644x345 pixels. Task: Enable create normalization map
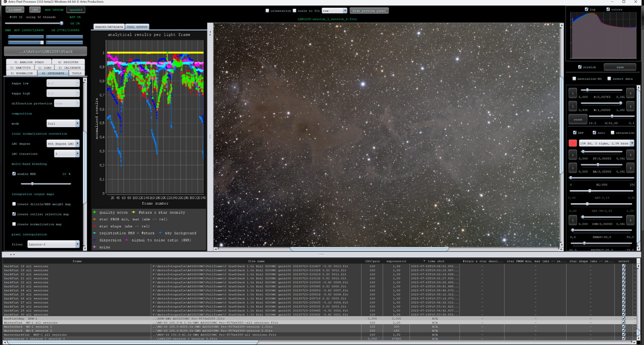pyautogui.click(x=14, y=224)
